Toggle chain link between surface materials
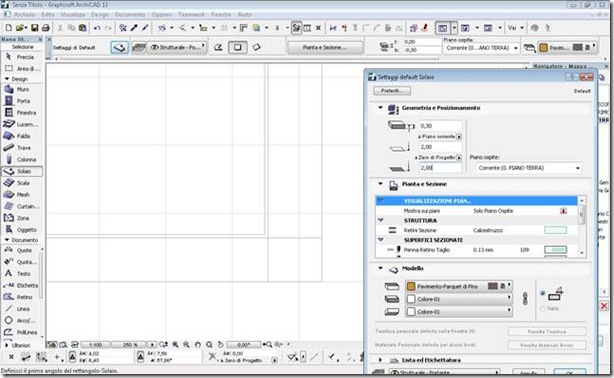Screen dimensions: 614x378 (525, 299)
